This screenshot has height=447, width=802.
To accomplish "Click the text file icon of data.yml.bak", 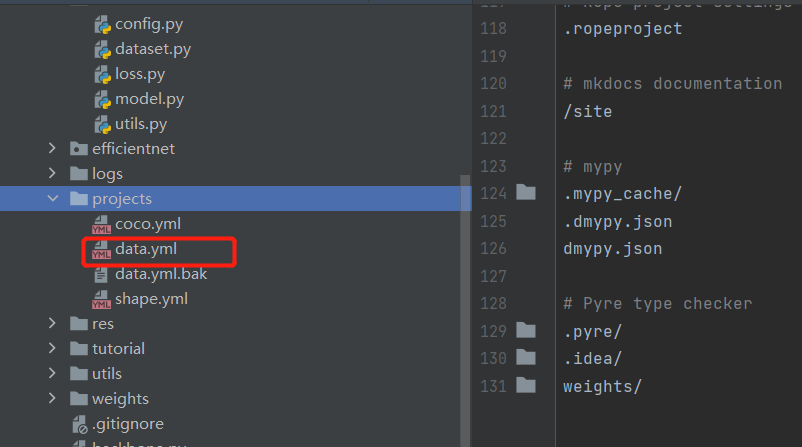I will point(101,275).
